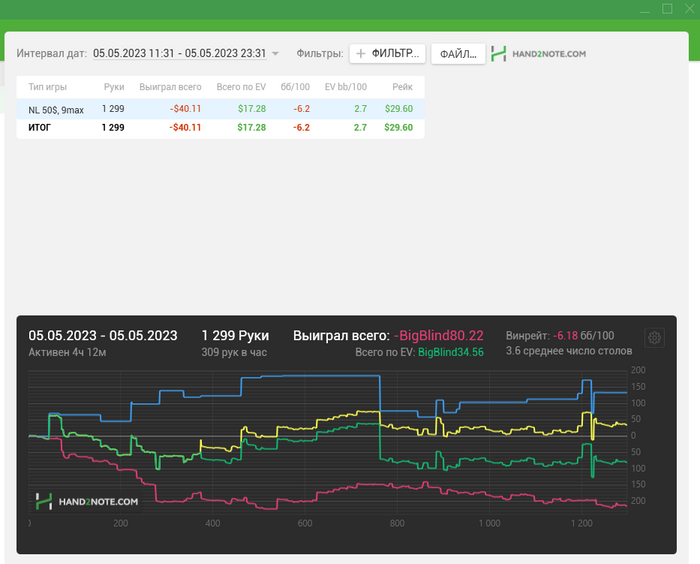700x564 pixels.
Task: Sort by Тип игры column header
Action: tap(48, 87)
